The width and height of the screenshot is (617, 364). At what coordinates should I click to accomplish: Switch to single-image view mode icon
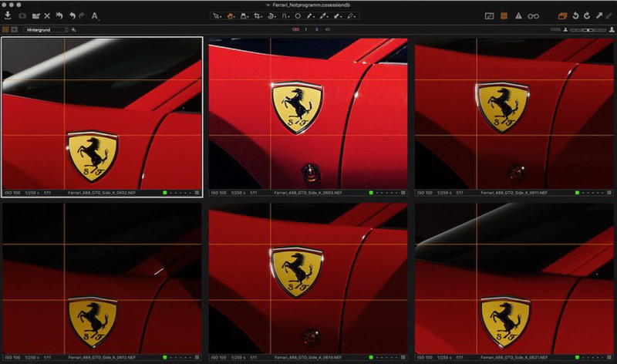pos(14,29)
